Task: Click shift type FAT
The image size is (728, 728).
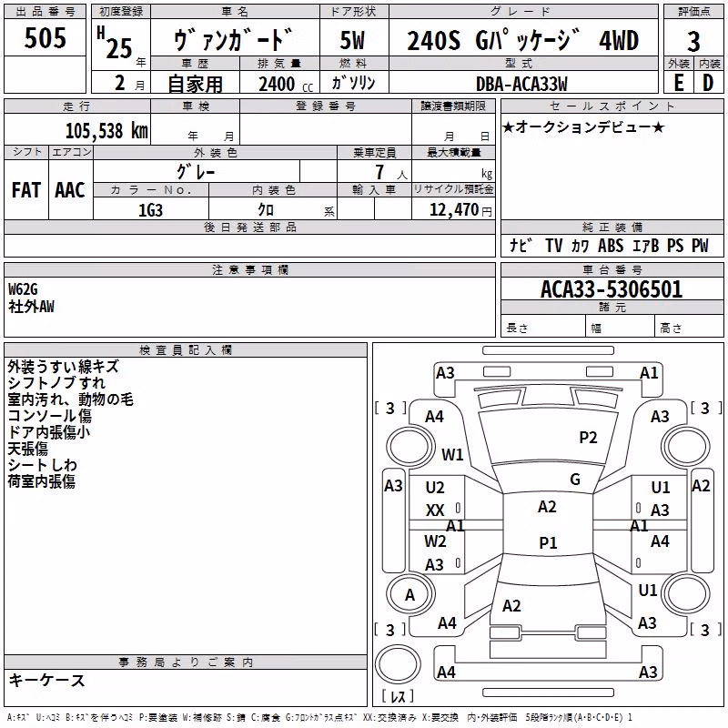Action: [x=26, y=190]
